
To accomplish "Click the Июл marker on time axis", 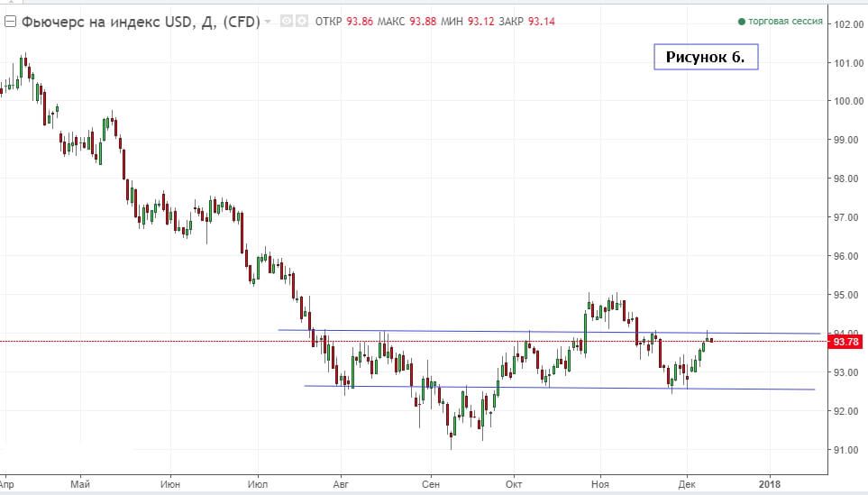I will [257, 483].
